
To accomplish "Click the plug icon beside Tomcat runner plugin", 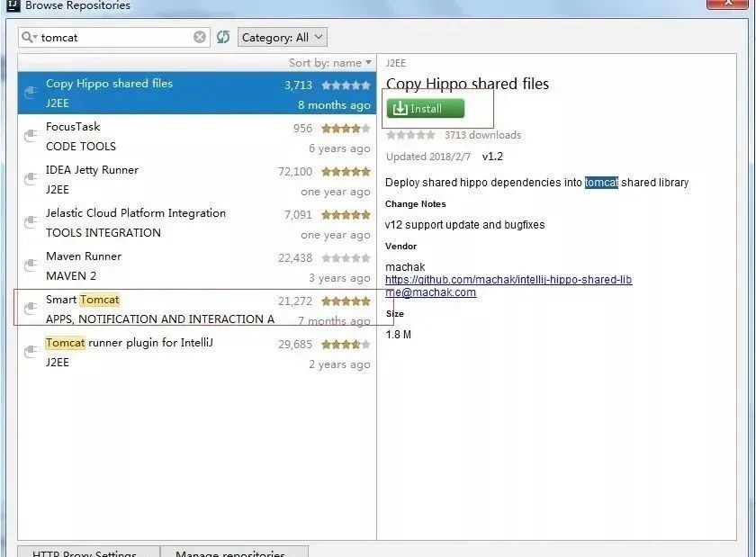I will pos(31,351).
